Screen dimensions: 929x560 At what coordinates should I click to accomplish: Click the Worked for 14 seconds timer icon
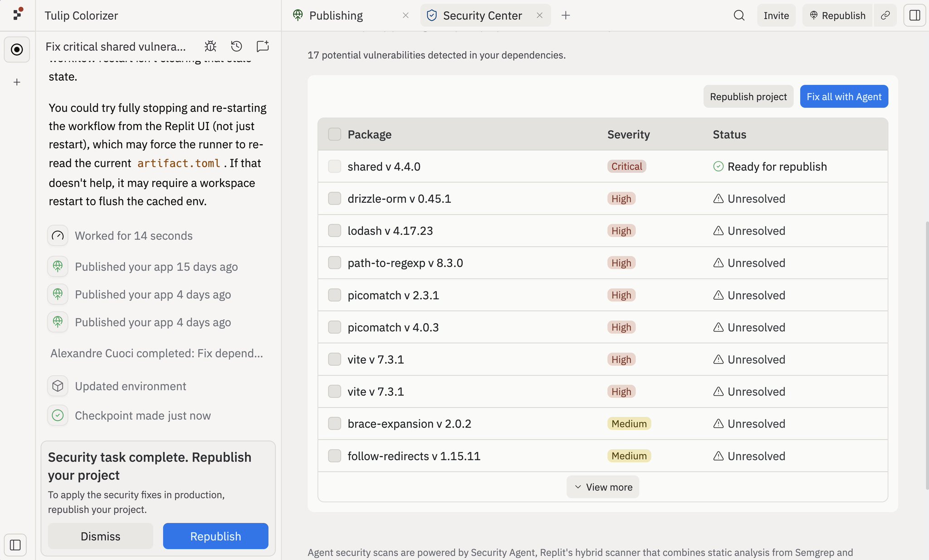tap(58, 236)
